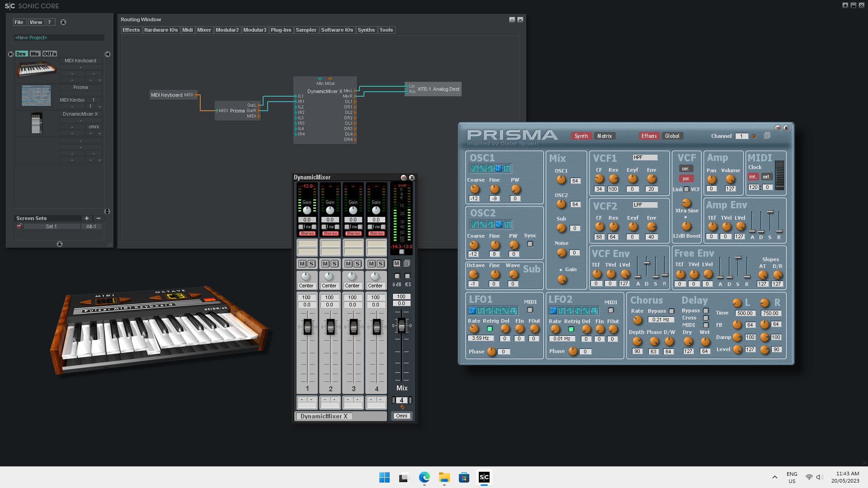868x488 pixels.
Task: Toggle the Bypass checkbox in Chorus section
Action: 671,310
